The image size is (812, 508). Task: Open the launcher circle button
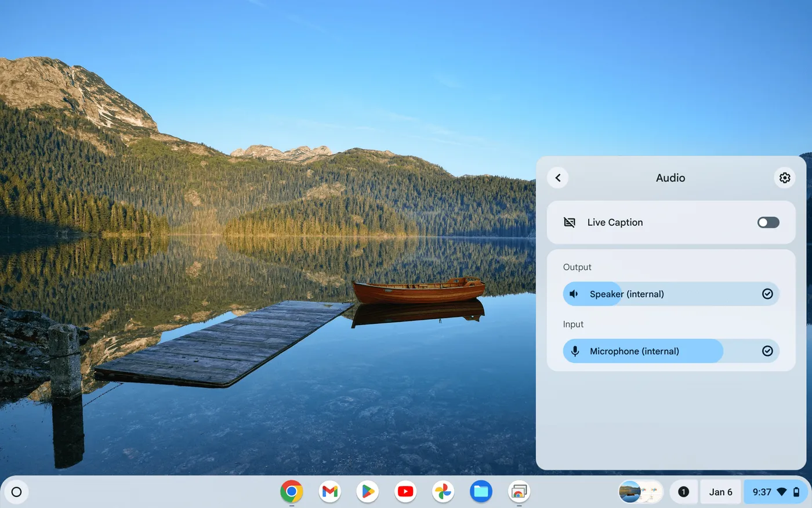[x=16, y=492]
